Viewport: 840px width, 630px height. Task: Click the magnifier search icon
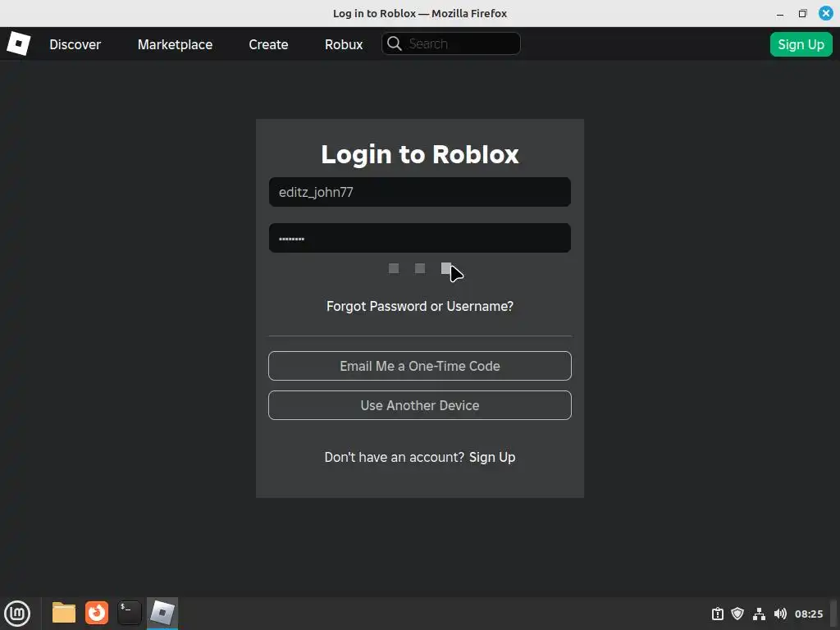(x=395, y=43)
